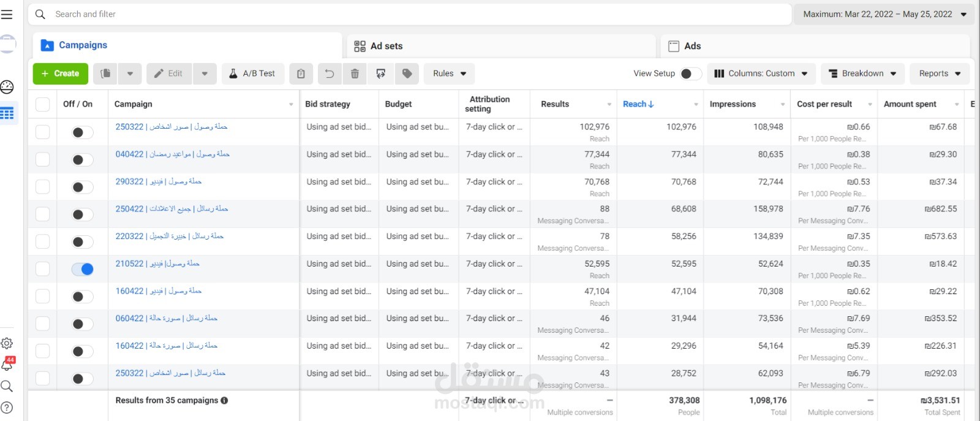Open the date range picker dropdown
This screenshot has height=421, width=980.
[x=884, y=14]
